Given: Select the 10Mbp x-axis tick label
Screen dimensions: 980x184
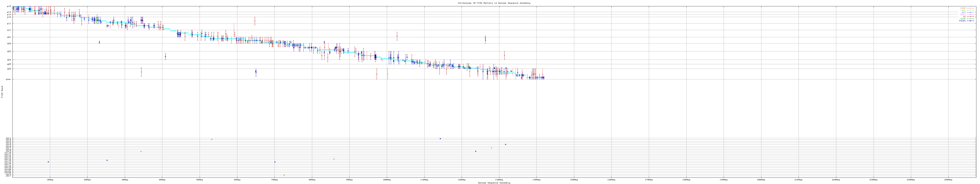Looking at the screenshot, I should 50,179.
